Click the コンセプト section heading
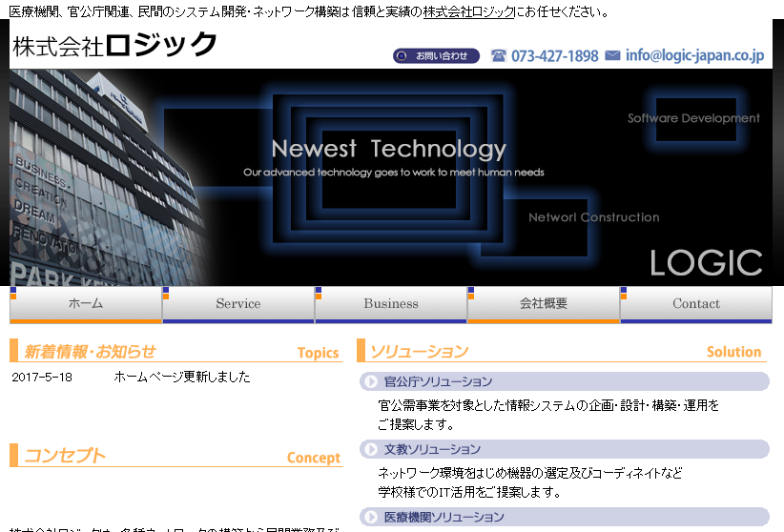Viewport: 784px width, 532px height. tap(64, 456)
